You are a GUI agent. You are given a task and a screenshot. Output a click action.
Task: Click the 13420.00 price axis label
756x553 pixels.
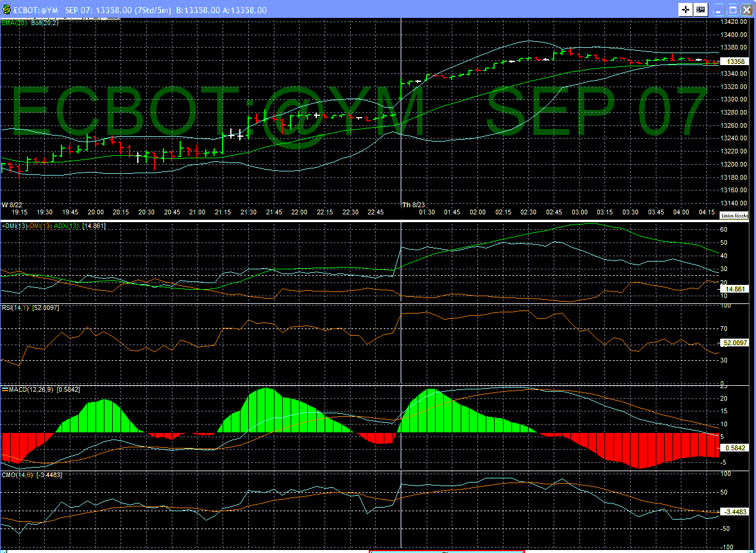pos(735,21)
